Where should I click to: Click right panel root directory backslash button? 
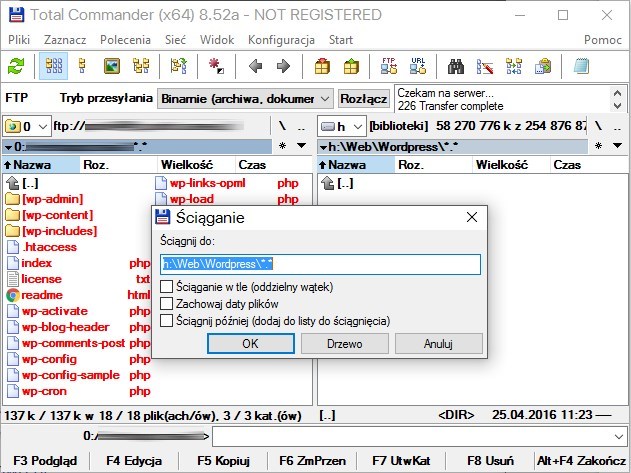pyautogui.click(x=598, y=126)
